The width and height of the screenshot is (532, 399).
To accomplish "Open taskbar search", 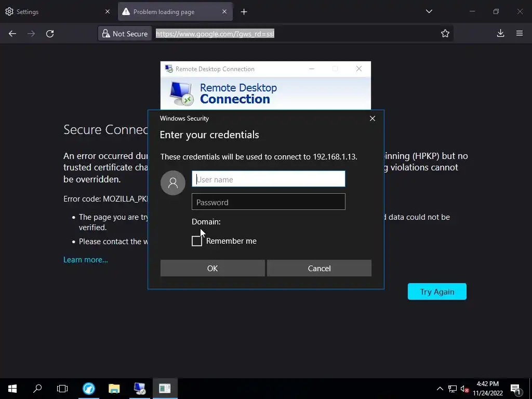I will 37,389.
